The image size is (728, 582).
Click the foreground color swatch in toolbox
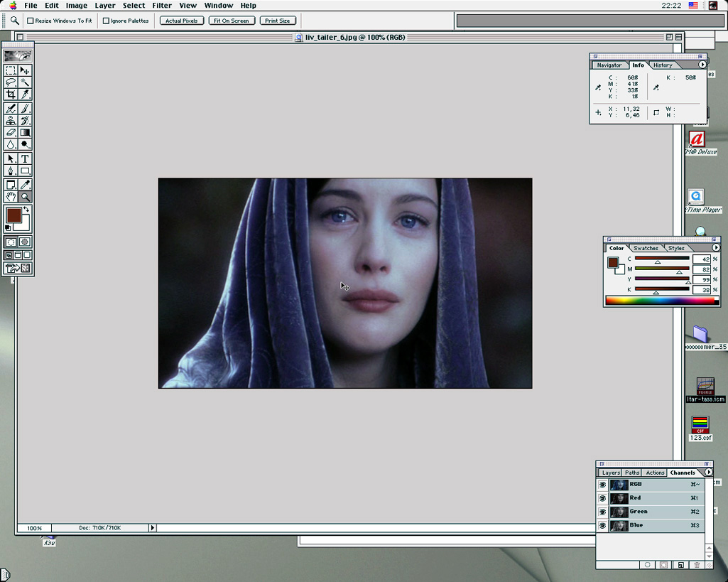pos(13,215)
